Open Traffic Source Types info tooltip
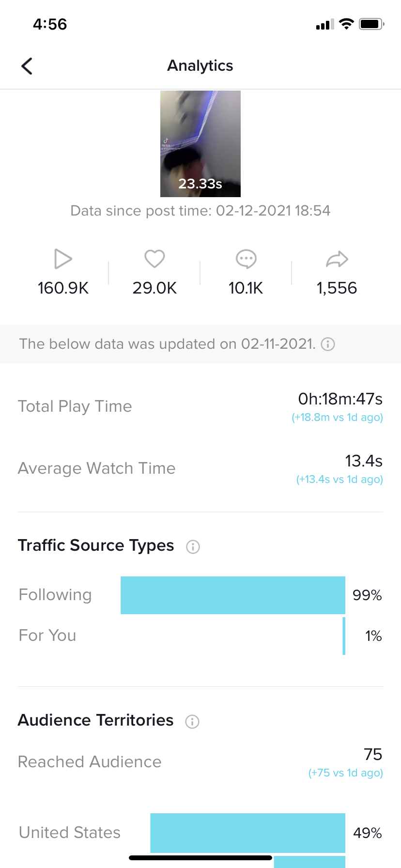The image size is (401, 868). (x=192, y=547)
